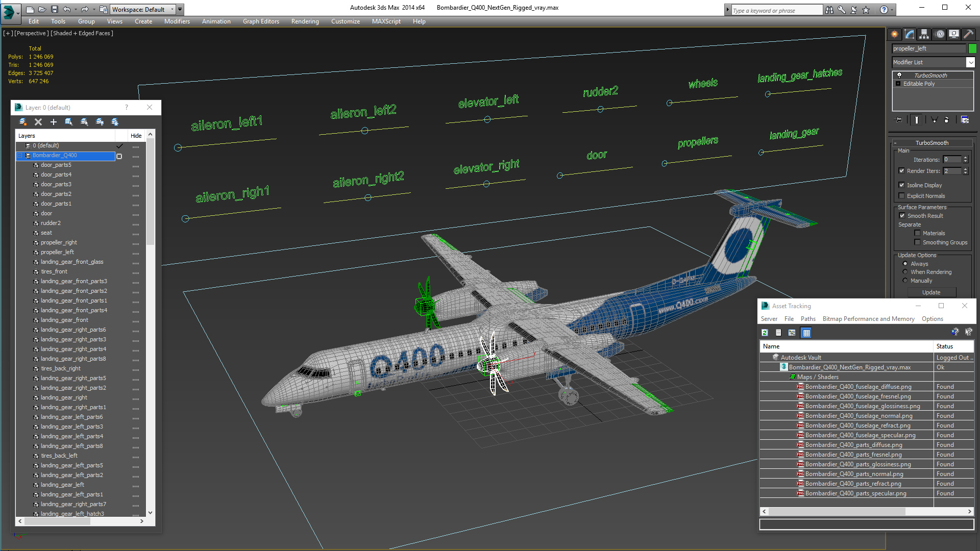Click the green object color swatch
This screenshot has width=980, height=551.
972,48
